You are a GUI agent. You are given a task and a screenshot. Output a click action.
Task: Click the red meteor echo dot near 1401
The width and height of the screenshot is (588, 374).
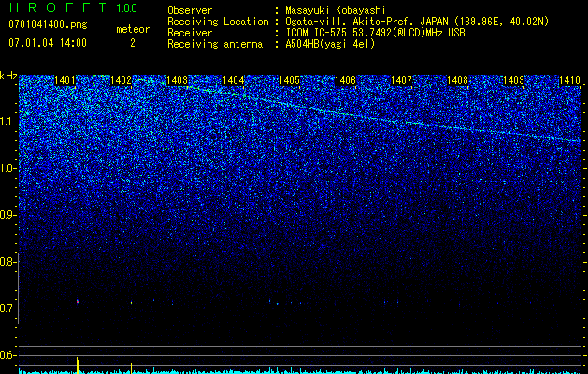click(78, 301)
